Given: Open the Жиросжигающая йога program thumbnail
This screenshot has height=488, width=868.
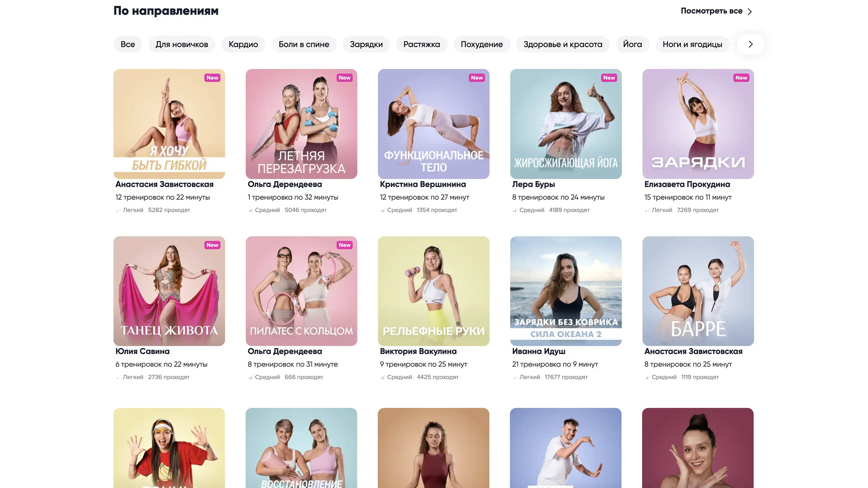Looking at the screenshot, I should coord(565,124).
